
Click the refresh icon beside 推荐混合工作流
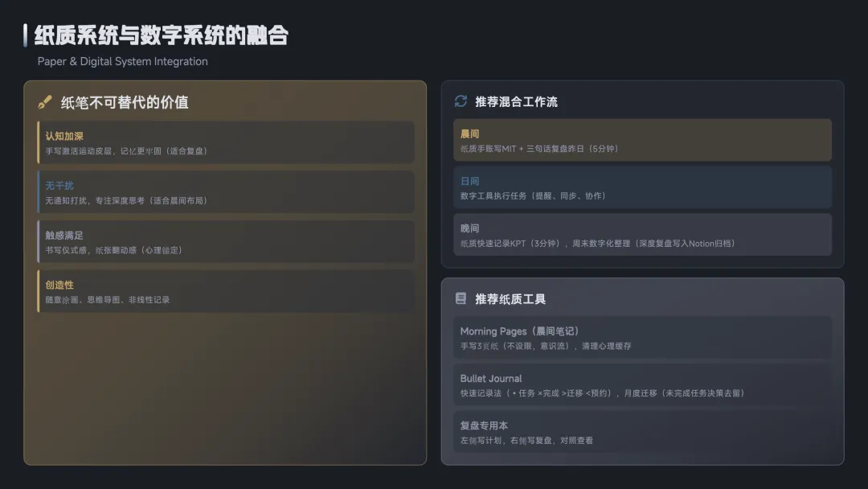click(x=461, y=101)
